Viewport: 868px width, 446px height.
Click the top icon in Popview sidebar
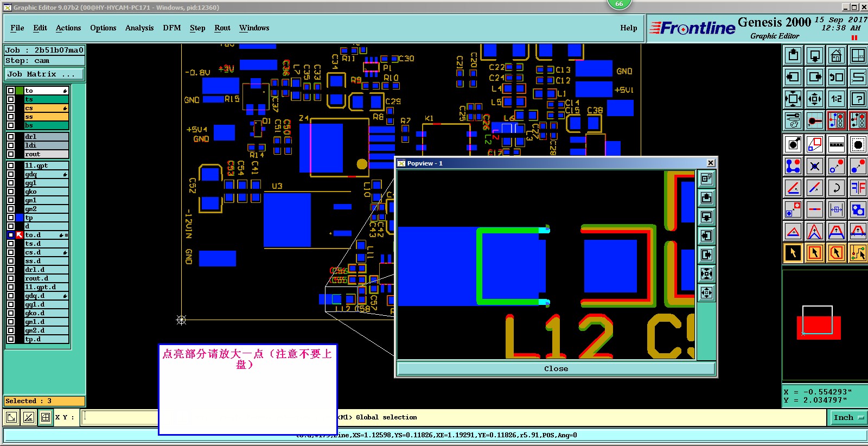(706, 179)
